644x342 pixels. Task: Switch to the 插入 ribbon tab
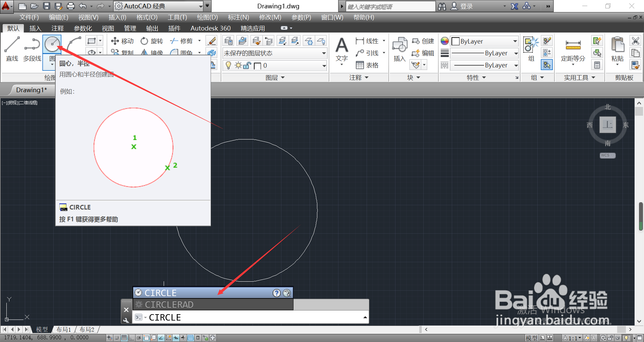point(35,28)
